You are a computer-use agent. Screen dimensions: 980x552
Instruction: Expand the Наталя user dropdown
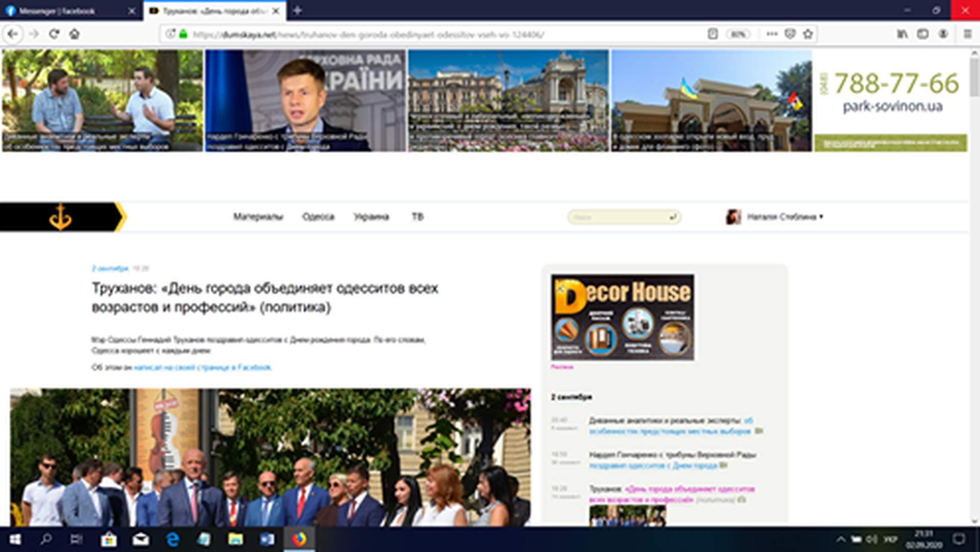click(x=785, y=217)
